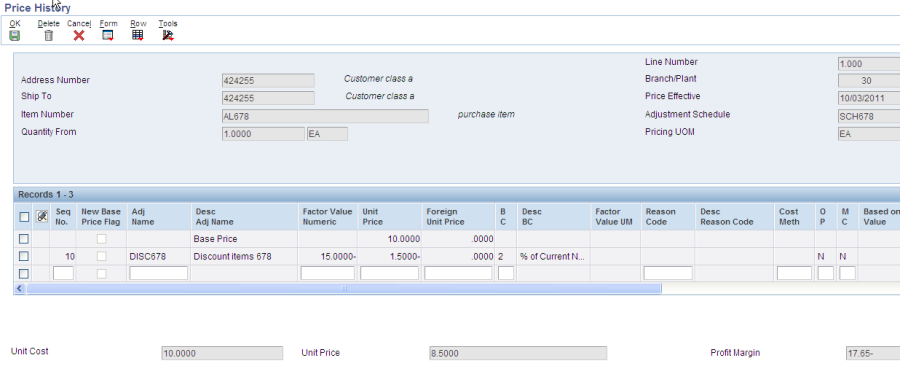Click the Ship To field
This screenshot has height=374, width=900.
pos(268,98)
